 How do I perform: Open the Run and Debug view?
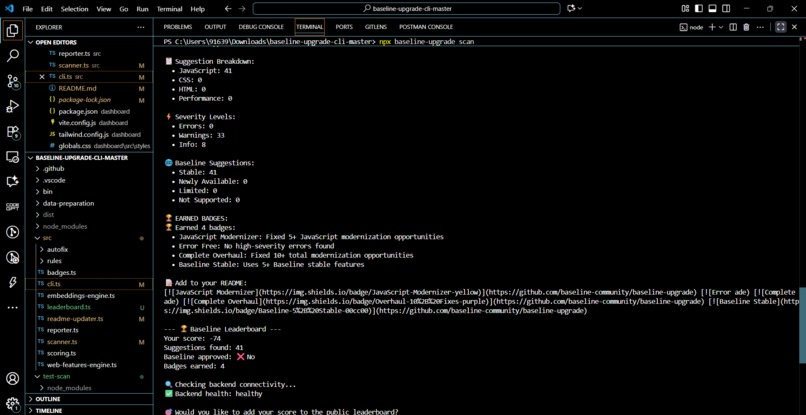(12, 106)
